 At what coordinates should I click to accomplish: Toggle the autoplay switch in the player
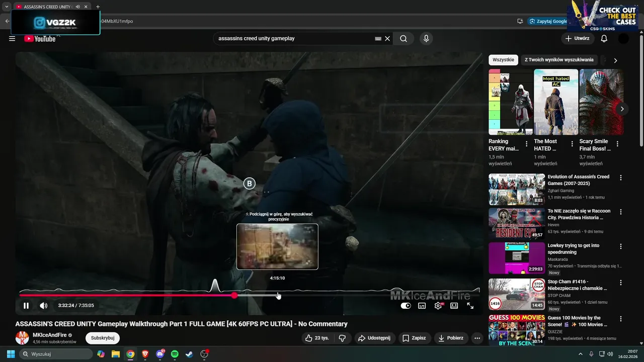[406, 305]
